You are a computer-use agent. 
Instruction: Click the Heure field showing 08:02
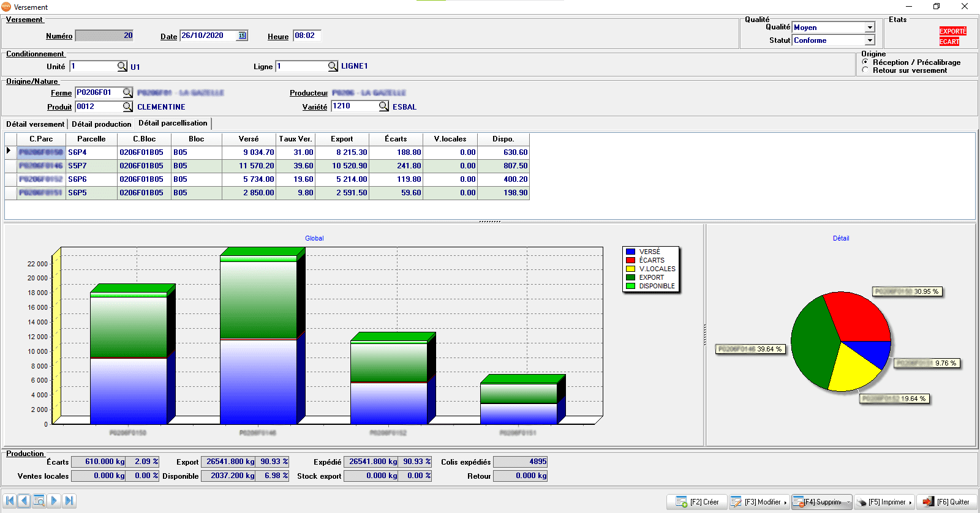307,36
